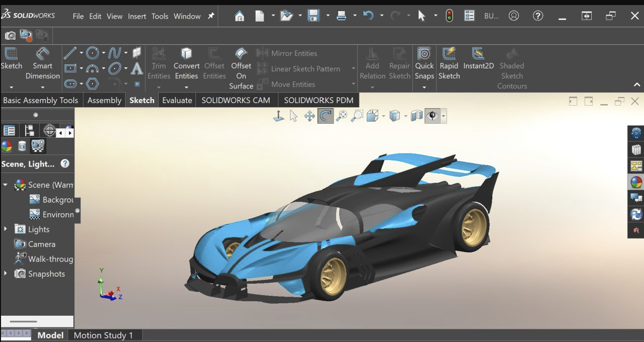Click the Record Video icon

tap(26, 35)
